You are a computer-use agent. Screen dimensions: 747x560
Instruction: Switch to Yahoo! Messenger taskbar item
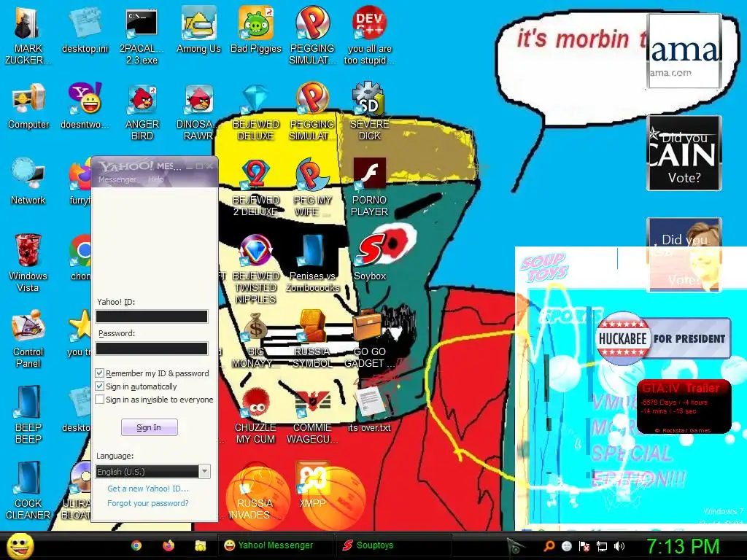(x=275, y=545)
